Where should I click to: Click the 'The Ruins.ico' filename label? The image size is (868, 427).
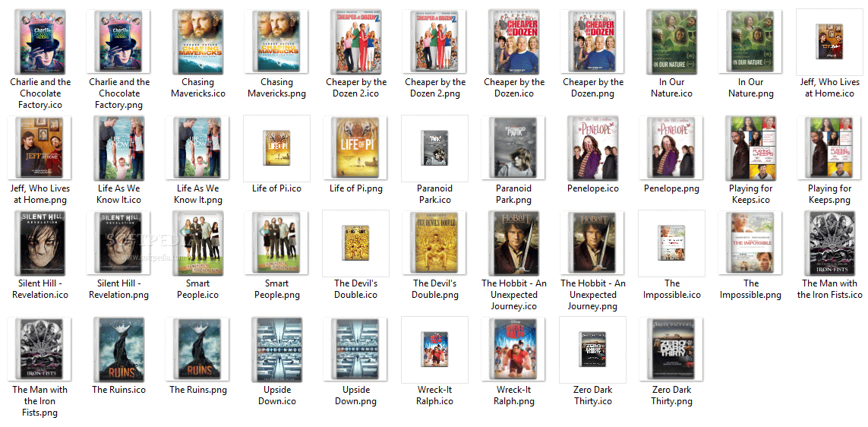pos(118,390)
